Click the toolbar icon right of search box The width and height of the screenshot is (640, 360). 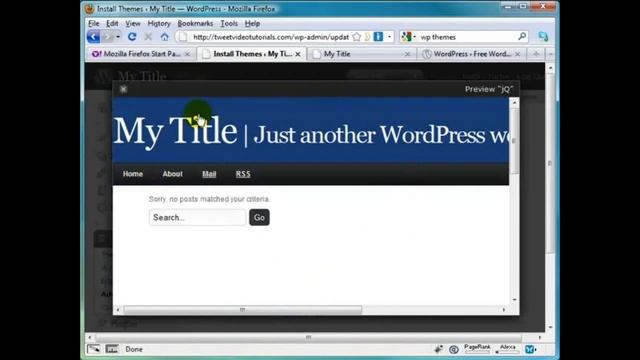click(x=543, y=37)
